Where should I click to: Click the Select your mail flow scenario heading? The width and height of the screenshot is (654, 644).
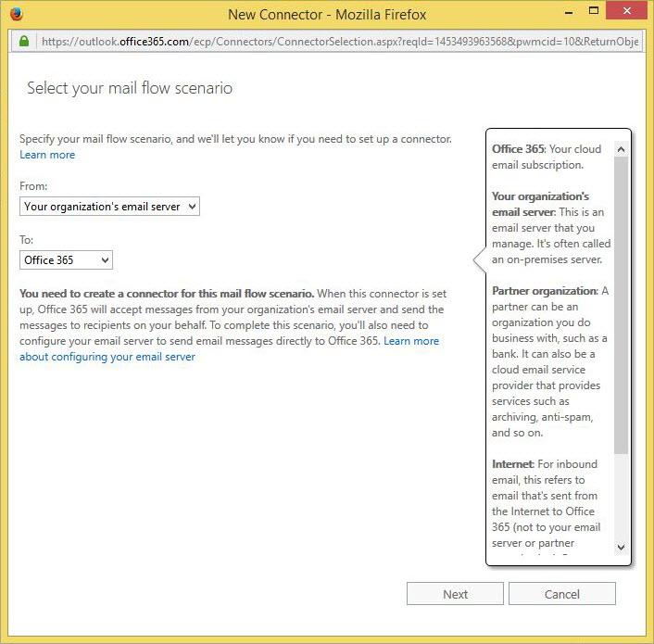(x=130, y=88)
